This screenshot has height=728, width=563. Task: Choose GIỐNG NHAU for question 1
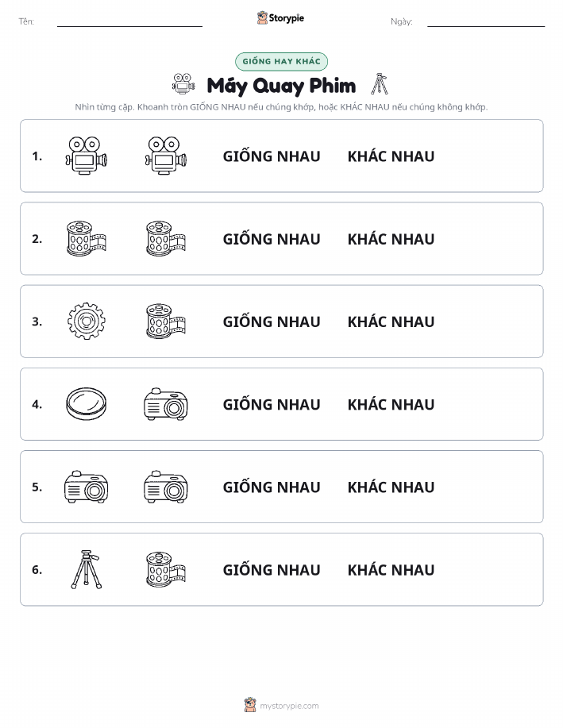[x=272, y=156]
